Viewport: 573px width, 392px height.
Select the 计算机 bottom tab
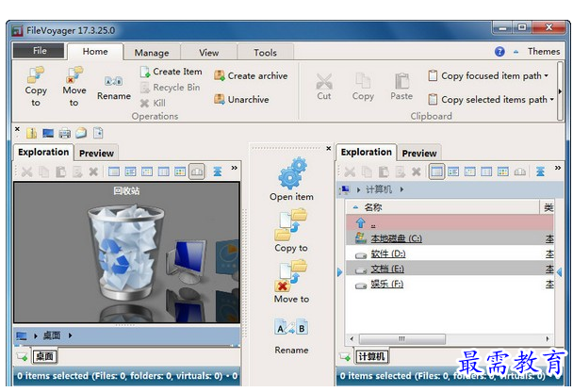[371, 356]
